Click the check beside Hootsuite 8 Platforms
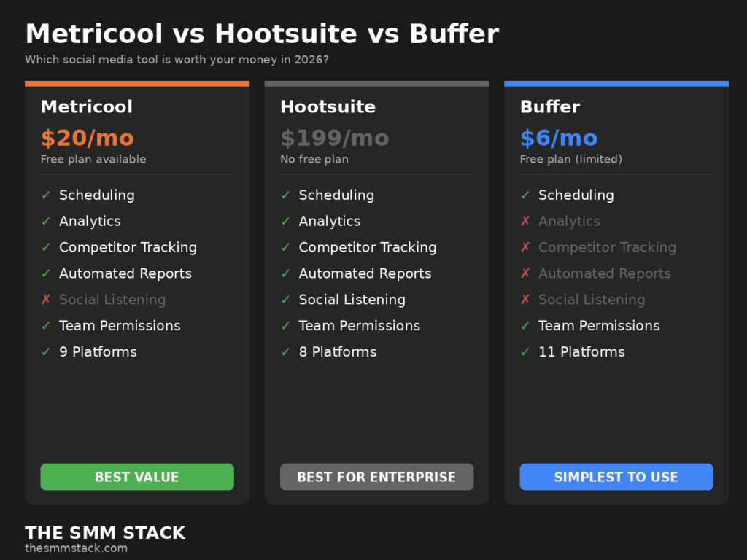747x560 pixels. coord(286,352)
